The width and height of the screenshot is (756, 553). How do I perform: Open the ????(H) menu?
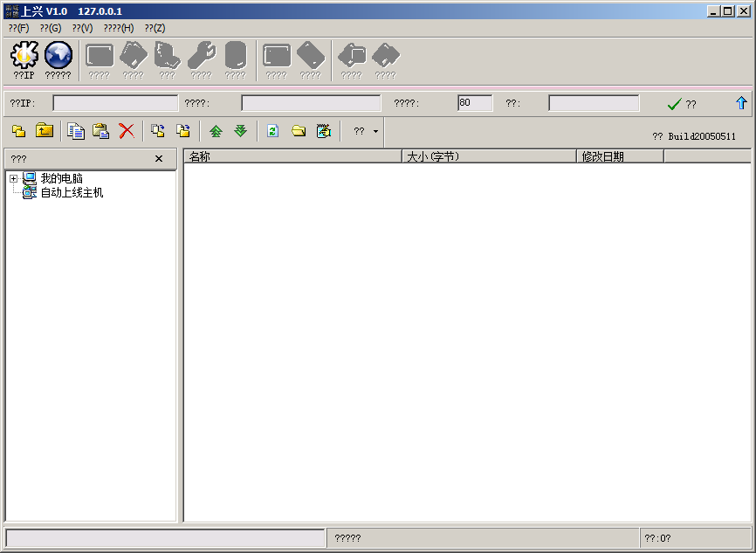click(x=119, y=28)
